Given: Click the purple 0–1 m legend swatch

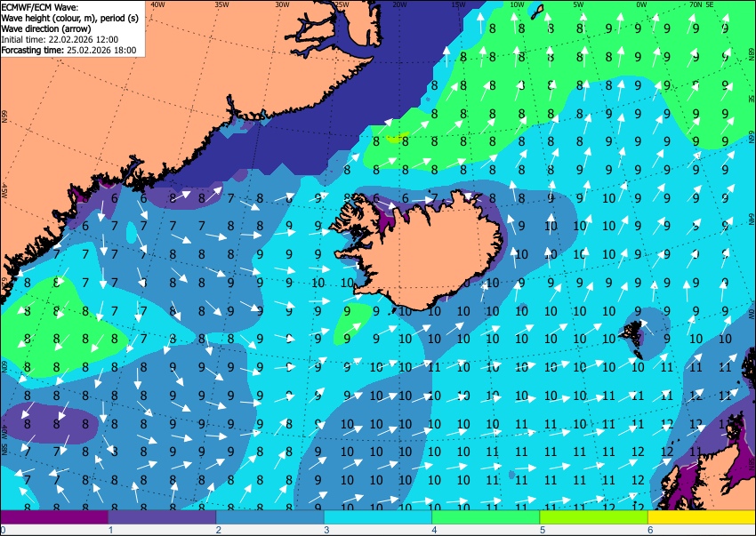Looking at the screenshot, I should [54, 516].
